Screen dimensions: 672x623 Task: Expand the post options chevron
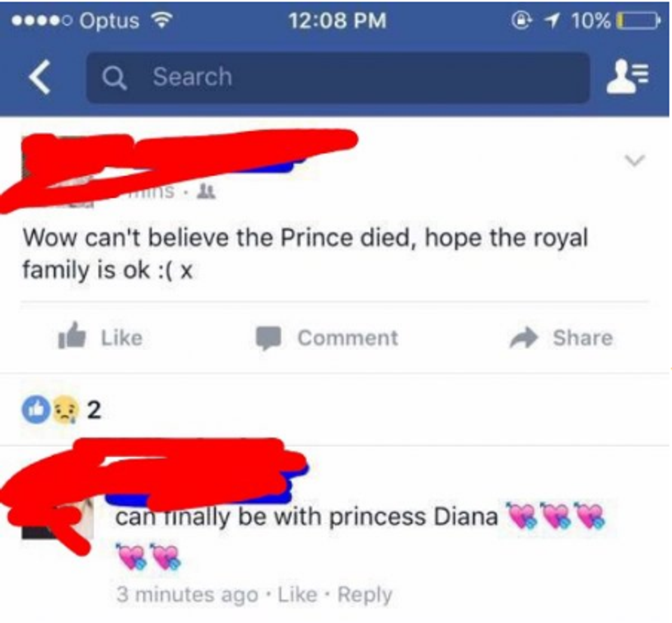pyautogui.click(x=634, y=161)
